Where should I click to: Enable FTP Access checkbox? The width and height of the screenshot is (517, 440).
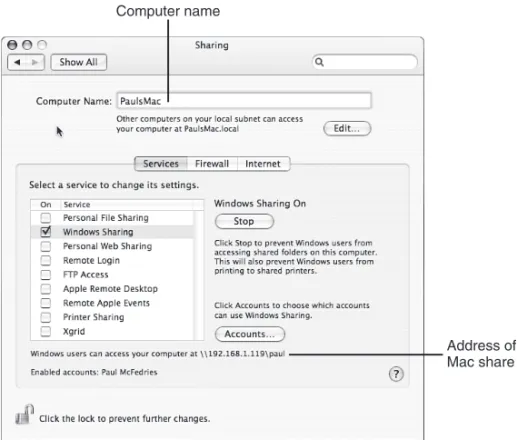tap(46, 275)
